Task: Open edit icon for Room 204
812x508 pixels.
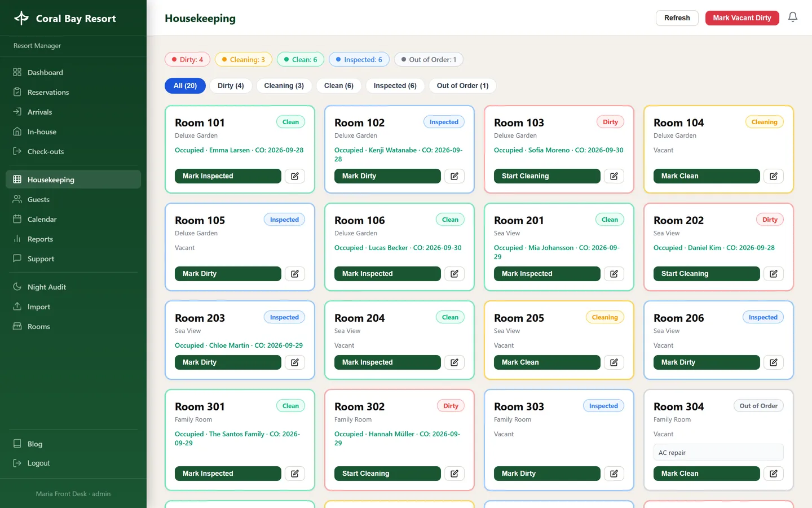Action: (x=454, y=362)
